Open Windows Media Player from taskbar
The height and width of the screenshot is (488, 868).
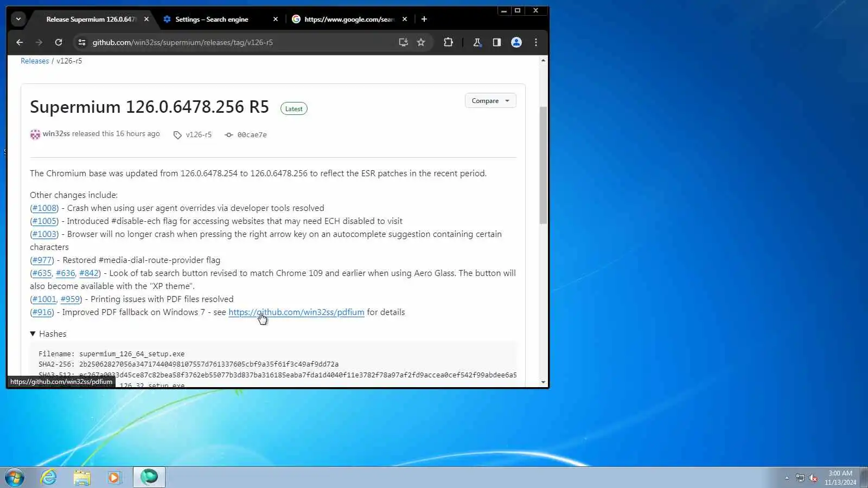point(114,477)
